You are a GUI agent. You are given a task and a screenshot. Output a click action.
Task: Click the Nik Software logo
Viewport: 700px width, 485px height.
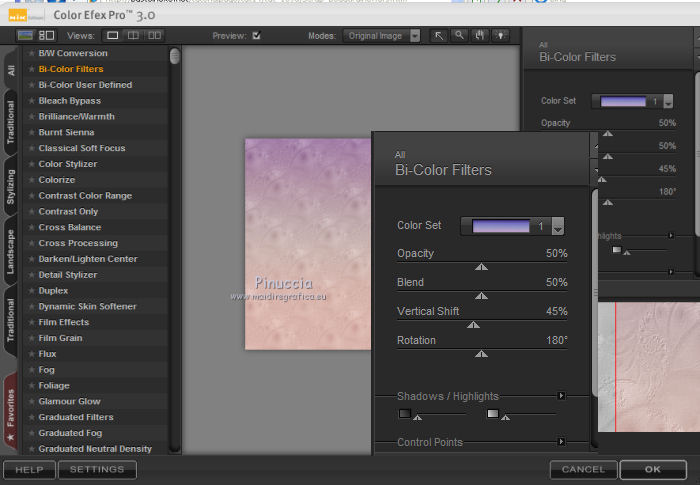[25, 16]
